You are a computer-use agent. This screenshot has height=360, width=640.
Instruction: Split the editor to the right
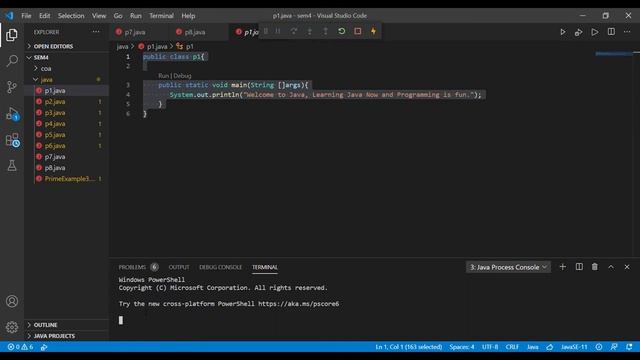point(611,32)
